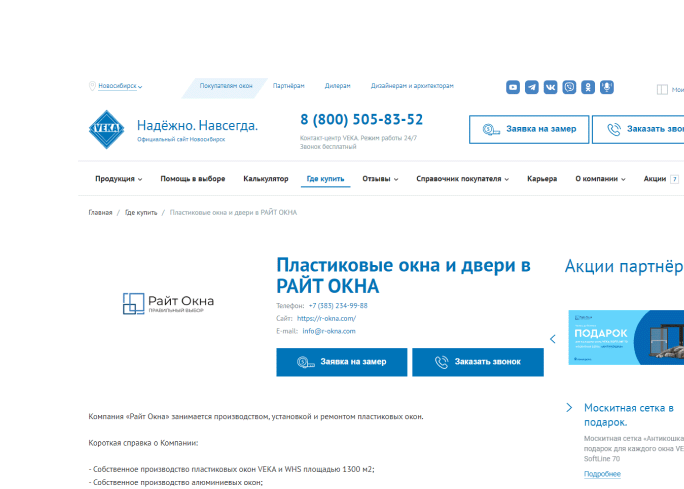Image resolution: width=684 pixels, height=489 pixels.
Task: Click the header Заявка на замер button
Action: 529,129
